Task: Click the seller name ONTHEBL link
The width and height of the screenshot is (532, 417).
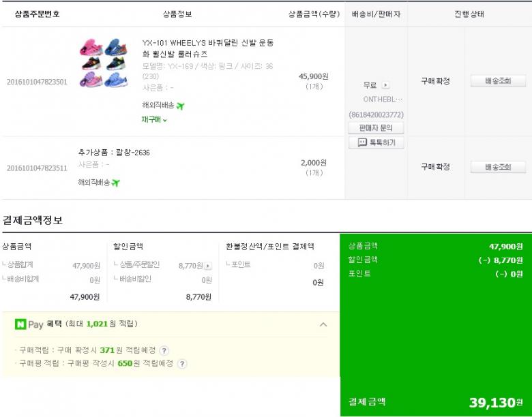Action: [x=383, y=99]
